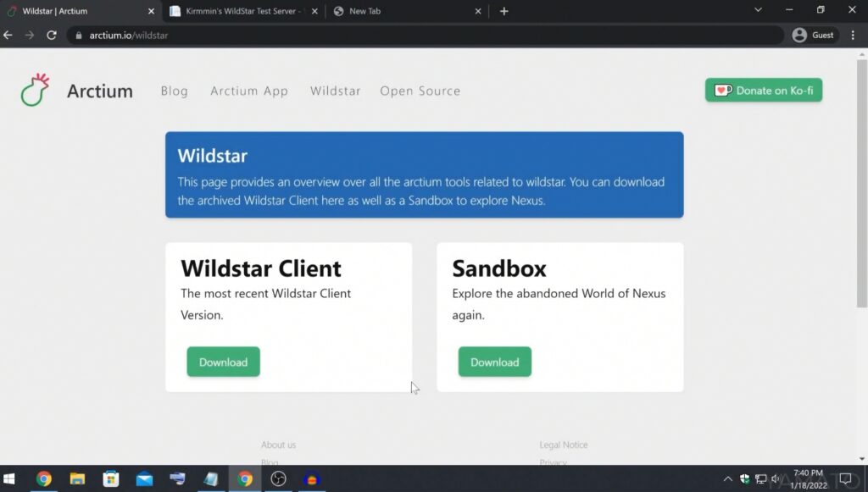Open the Arctium App nav link
Viewport: 868px width, 492px height.
point(249,91)
